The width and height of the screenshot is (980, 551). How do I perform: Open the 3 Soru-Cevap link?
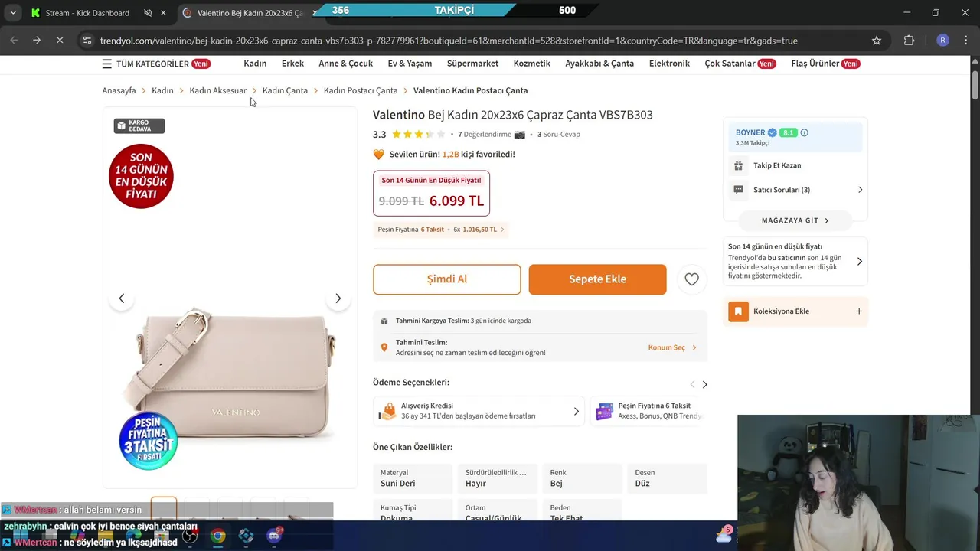[x=559, y=134]
